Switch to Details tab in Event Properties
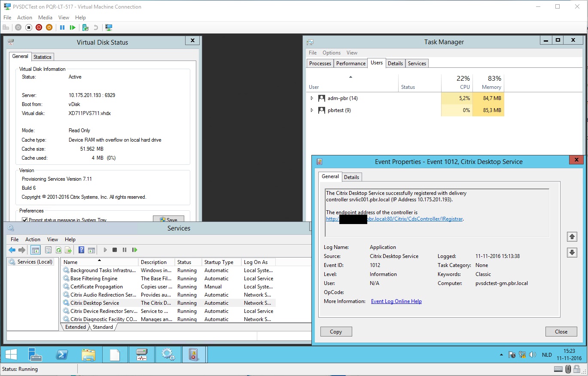The width and height of the screenshot is (588, 376). (x=351, y=177)
